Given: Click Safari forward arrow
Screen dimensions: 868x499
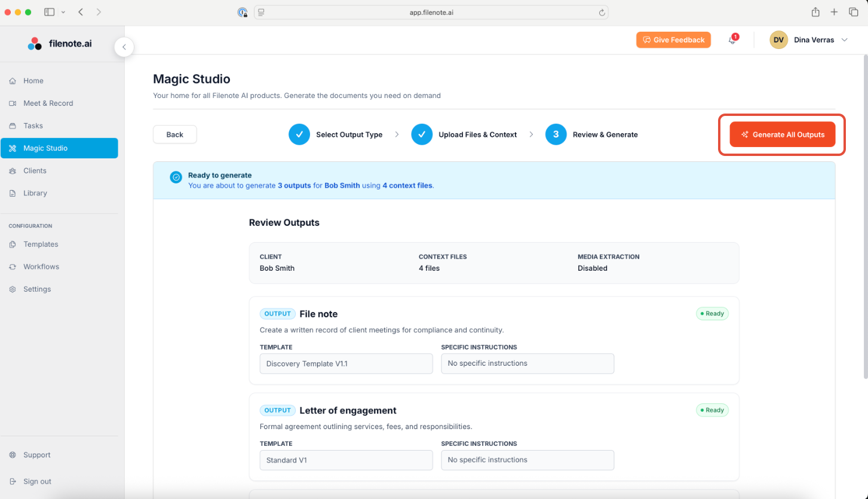Looking at the screenshot, I should (x=99, y=12).
